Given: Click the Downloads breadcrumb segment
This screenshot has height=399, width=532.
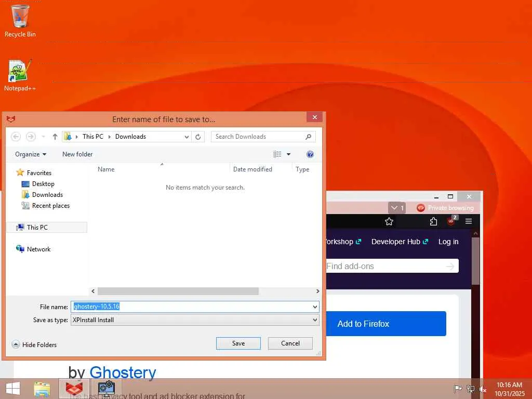Looking at the screenshot, I should (x=130, y=137).
